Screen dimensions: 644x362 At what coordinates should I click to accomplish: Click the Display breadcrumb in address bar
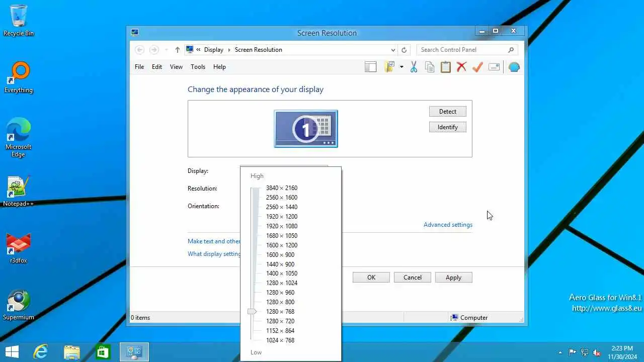[214, 50]
